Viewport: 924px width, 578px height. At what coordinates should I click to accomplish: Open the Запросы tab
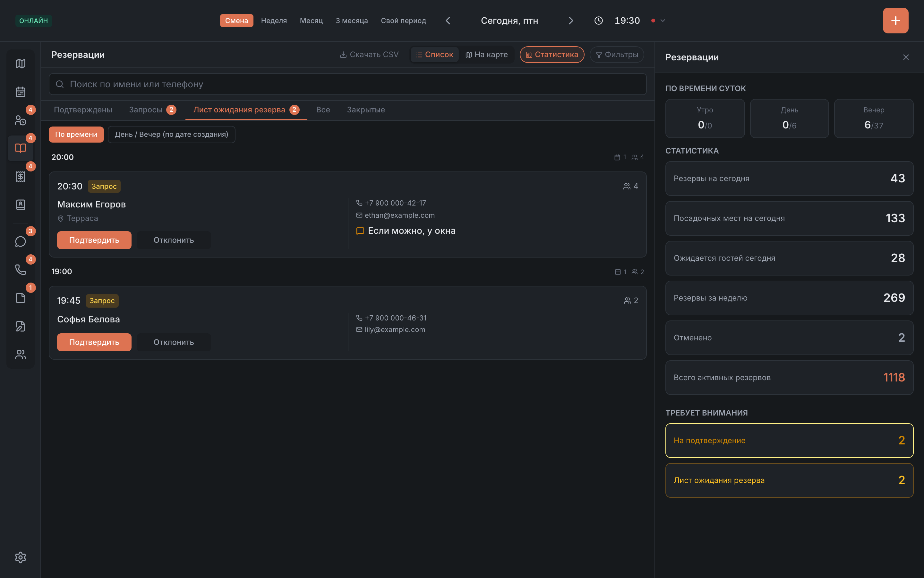pos(152,110)
